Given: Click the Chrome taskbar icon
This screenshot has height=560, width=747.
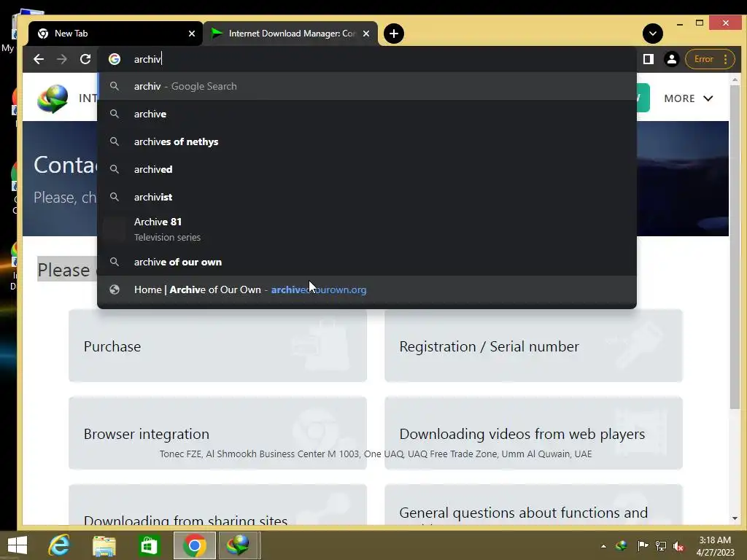Looking at the screenshot, I should pyautogui.click(x=194, y=545).
